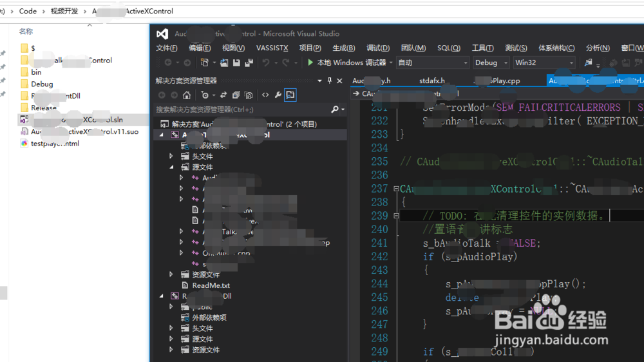
Task: Collapse first project's 源文件 folder
Action: click(x=171, y=167)
